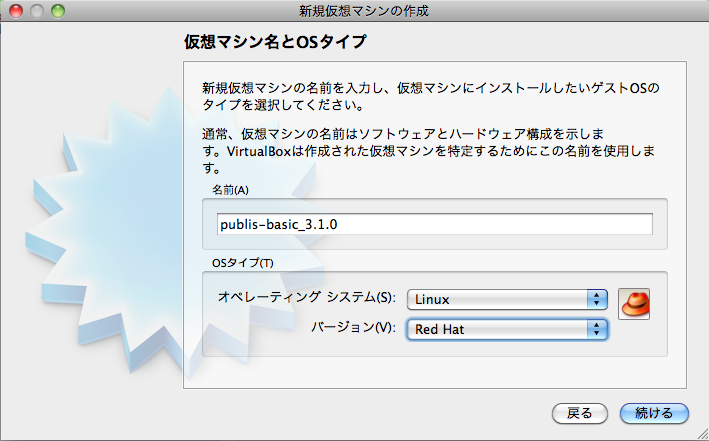Click the window resize grip corner
709x441 pixels.
[702, 434]
